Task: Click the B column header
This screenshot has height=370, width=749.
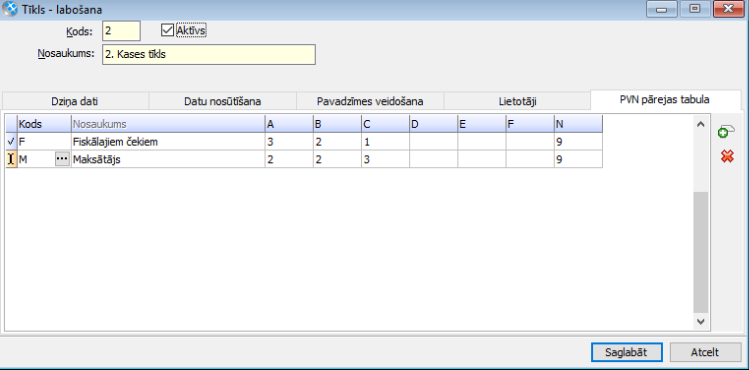Action: coord(337,124)
